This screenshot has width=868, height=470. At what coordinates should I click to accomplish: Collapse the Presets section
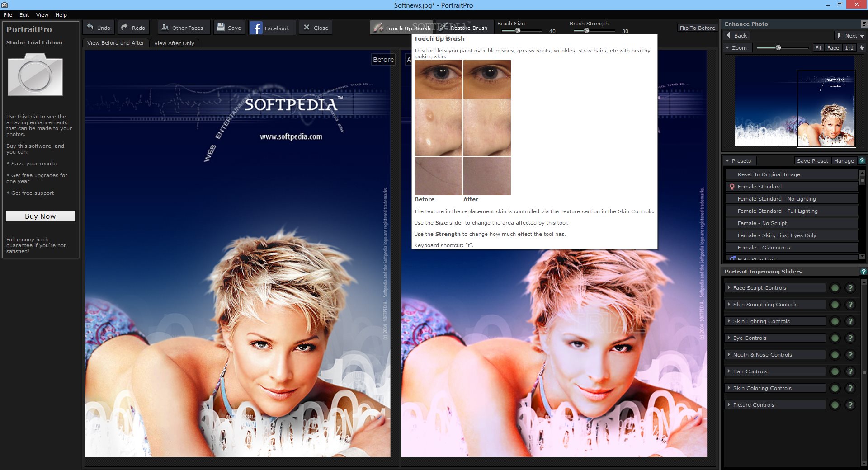[740, 160]
